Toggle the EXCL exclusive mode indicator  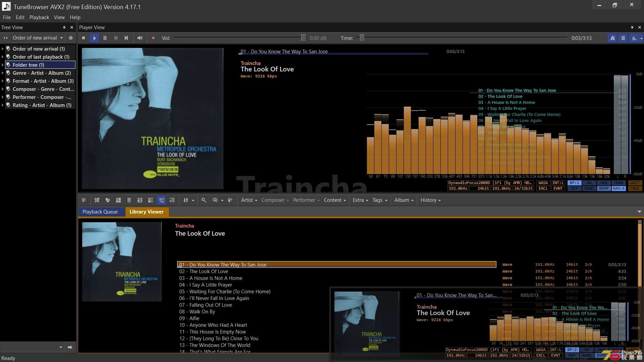(x=543, y=188)
